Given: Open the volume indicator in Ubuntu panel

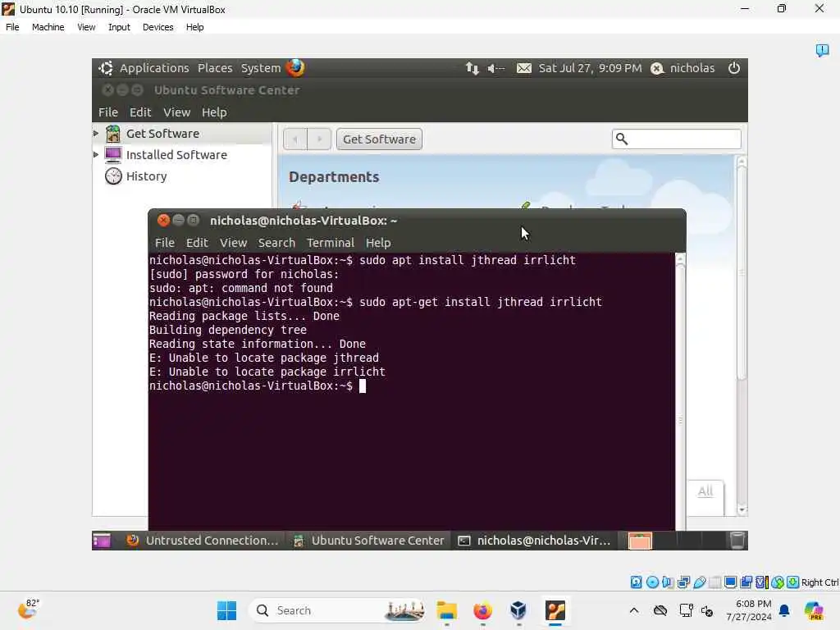Looking at the screenshot, I should (x=495, y=68).
